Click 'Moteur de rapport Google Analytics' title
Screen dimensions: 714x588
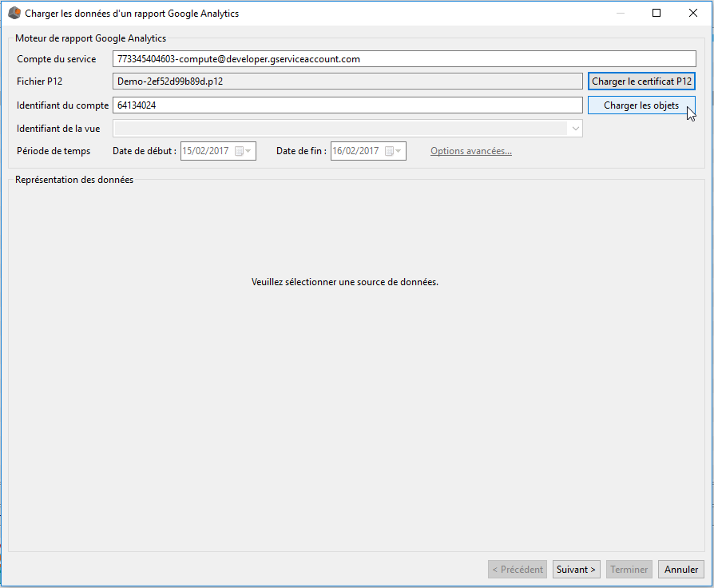pyautogui.click(x=90, y=38)
